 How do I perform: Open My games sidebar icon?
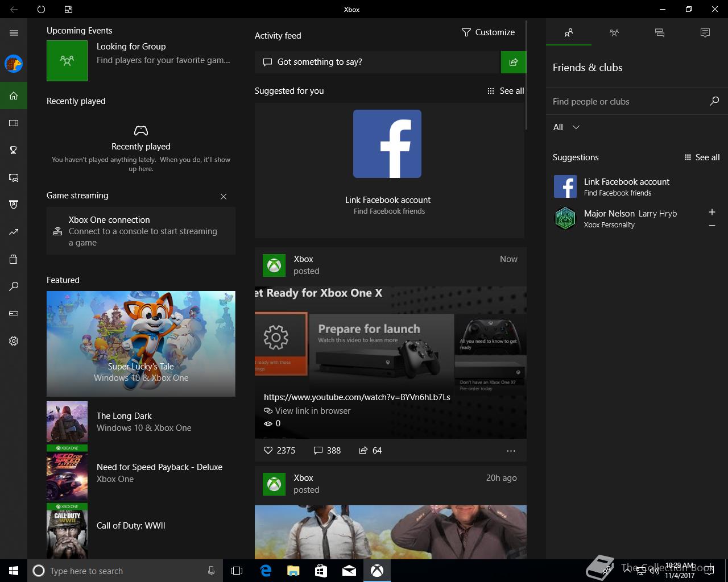[14, 123]
